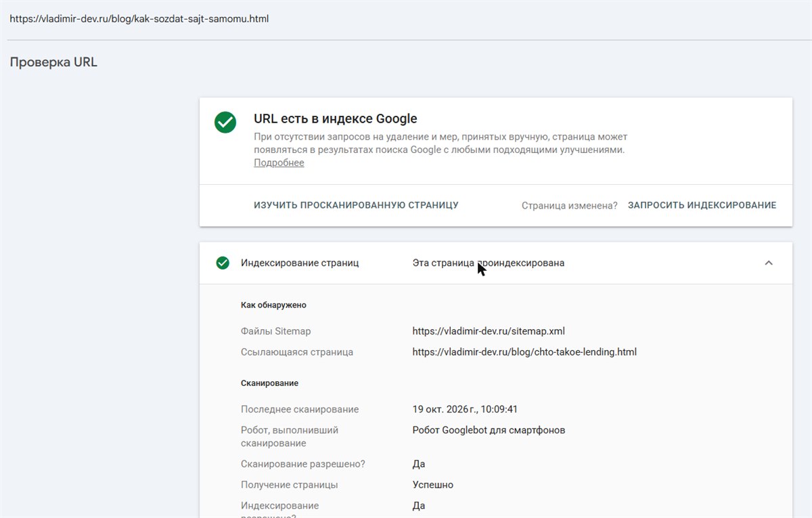Click the Файлы Sitemap label
Viewport: 812px width, 518px height.
(x=276, y=331)
